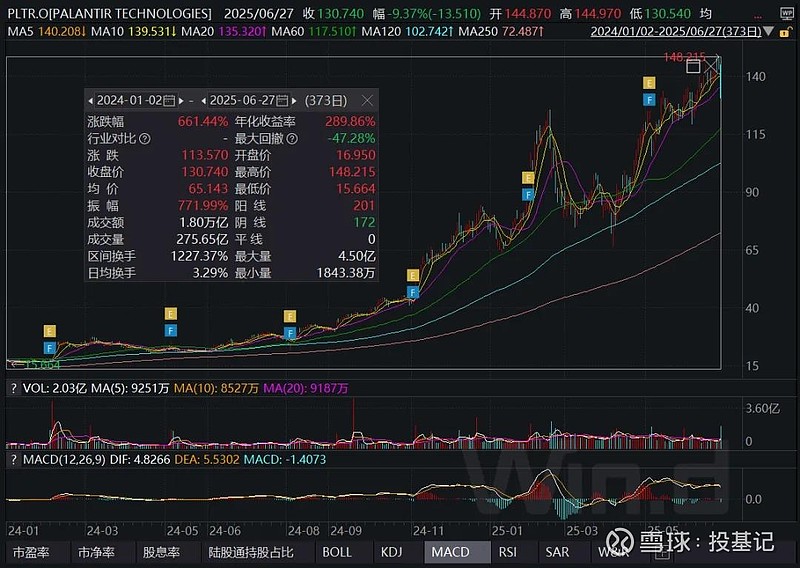Click the rightmost yellow E marker near 25-05

[x=649, y=83]
